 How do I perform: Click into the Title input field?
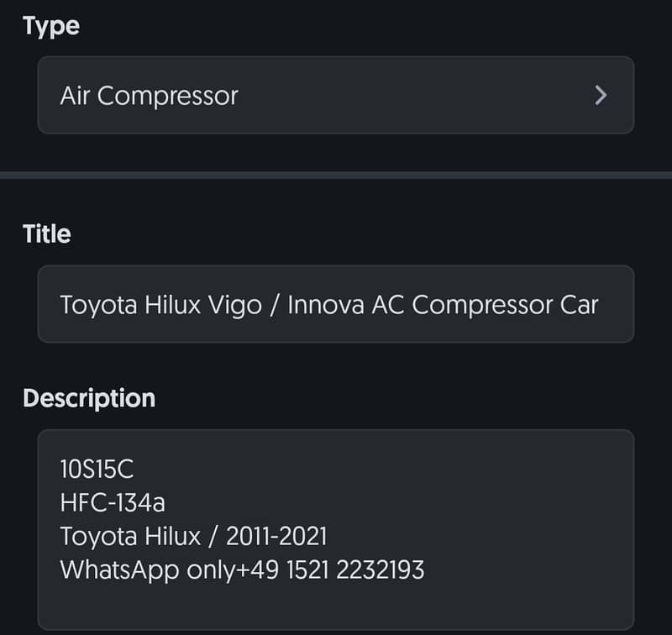pyautogui.click(x=336, y=304)
